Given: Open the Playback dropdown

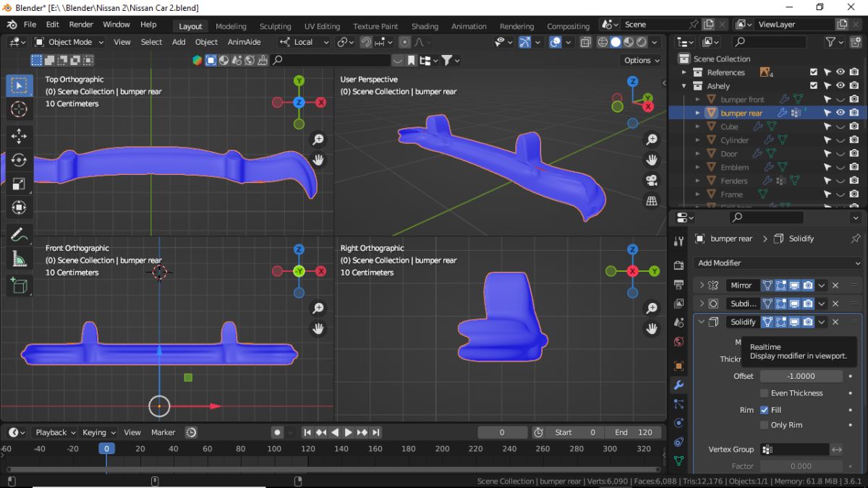Looking at the screenshot, I should pos(56,432).
